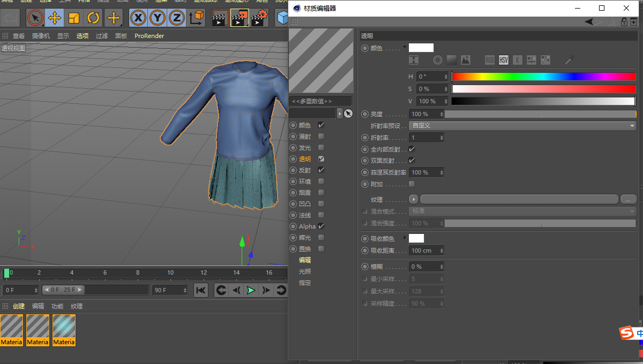The height and width of the screenshot is (364, 643).
Task: Open color from picture mode
Action: [466, 60]
